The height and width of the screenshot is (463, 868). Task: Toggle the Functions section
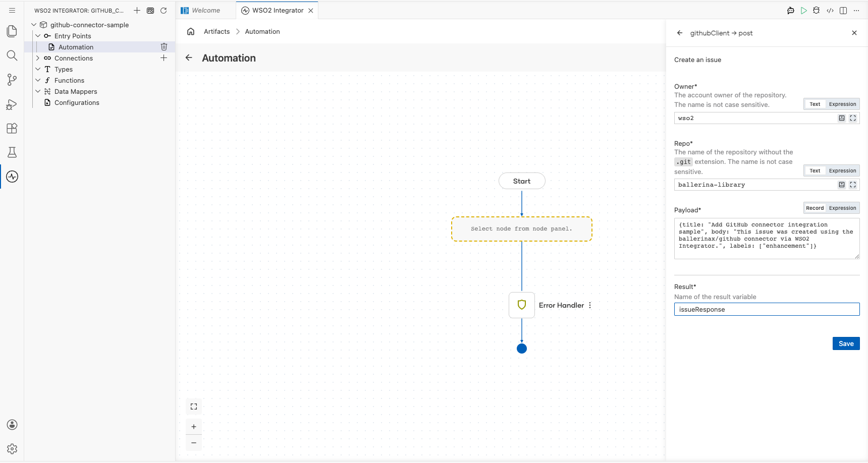(x=38, y=80)
